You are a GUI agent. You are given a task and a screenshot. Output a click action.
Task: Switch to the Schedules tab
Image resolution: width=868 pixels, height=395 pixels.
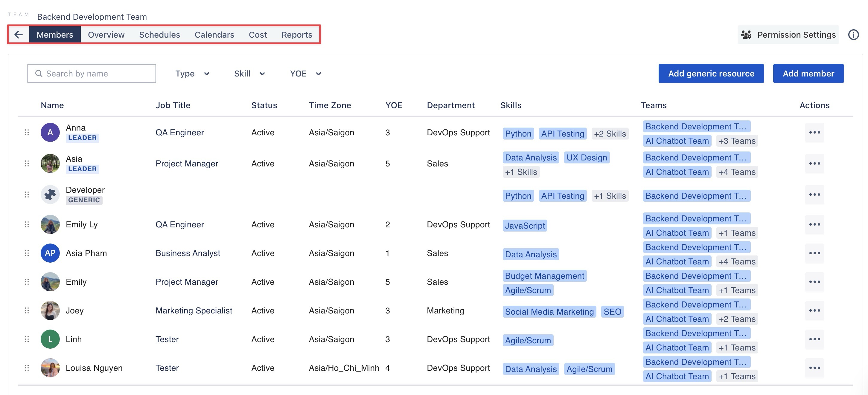(159, 34)
